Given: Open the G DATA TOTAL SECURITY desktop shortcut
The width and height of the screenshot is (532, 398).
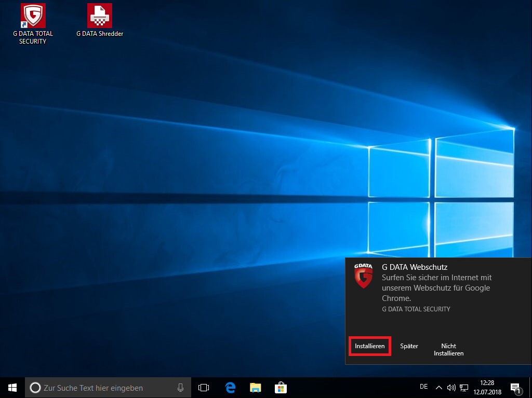Looking at the screenshot, I should click(33, 24).
